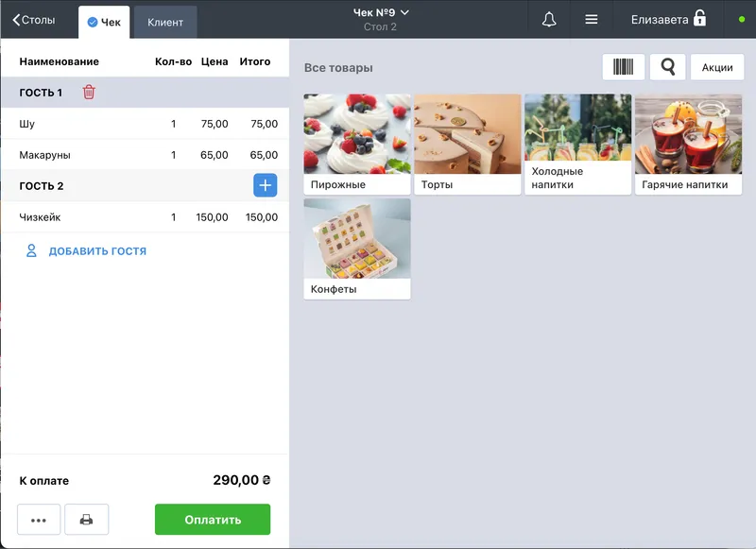The width and height of the screenshot is (756, 549).
Task: Select the Чек tab
Action: pyautogui.click(x=104, y=22)
